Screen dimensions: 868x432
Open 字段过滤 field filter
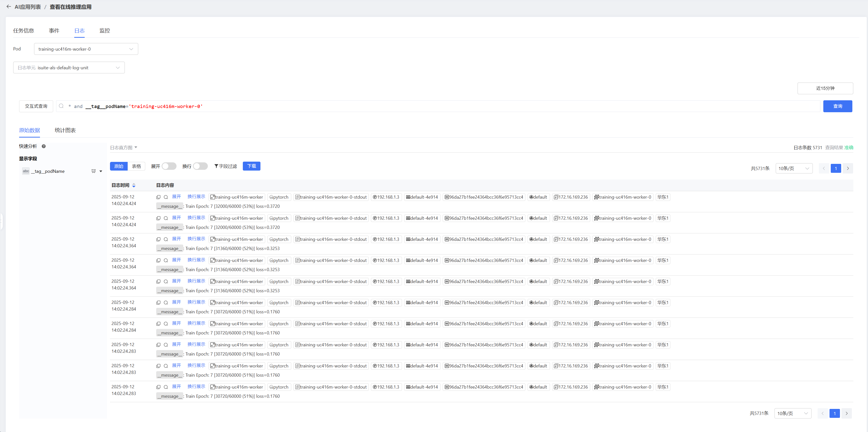[226, 166]
